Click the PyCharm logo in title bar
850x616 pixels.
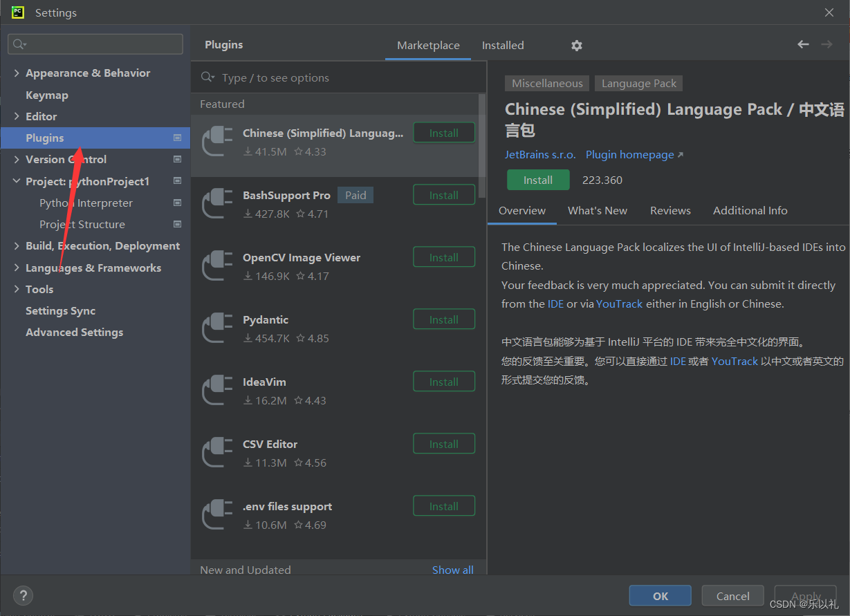(18, 12)
